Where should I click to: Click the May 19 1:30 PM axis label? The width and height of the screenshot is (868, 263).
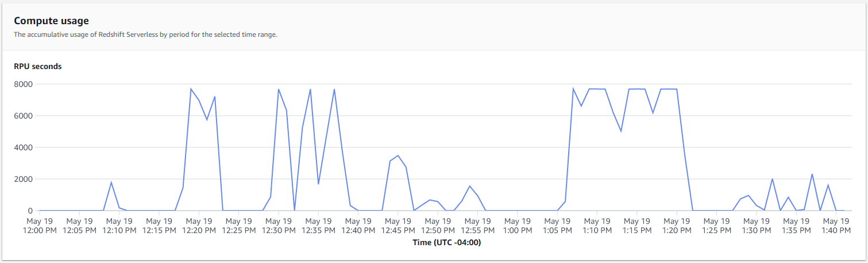[756, 226]
